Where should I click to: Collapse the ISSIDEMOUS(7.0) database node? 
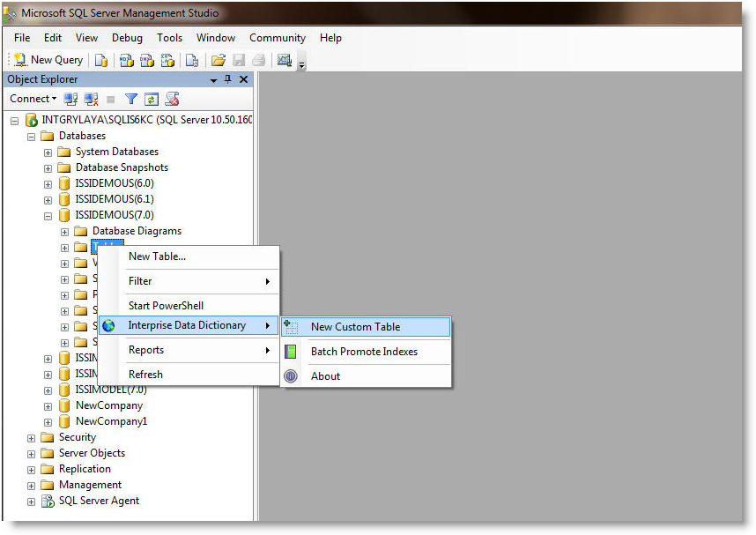point(48,215)
